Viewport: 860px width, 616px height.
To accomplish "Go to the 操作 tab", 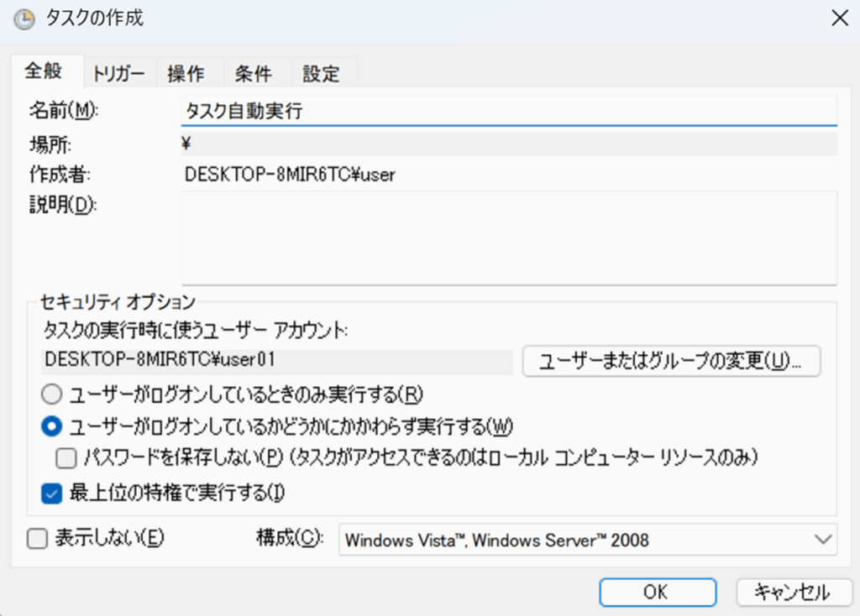I will coord(186,73).
